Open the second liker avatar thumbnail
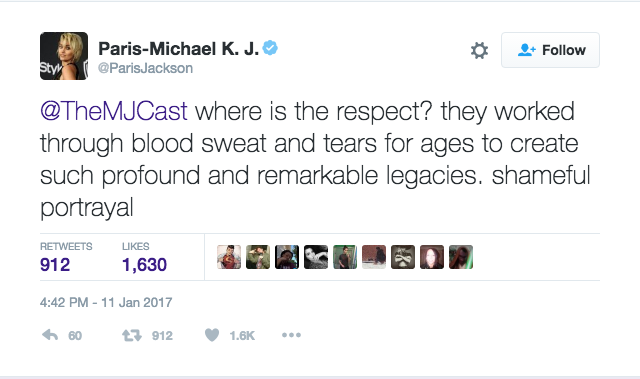The width and height of the screenshot is (640, 379). [258, 257]
